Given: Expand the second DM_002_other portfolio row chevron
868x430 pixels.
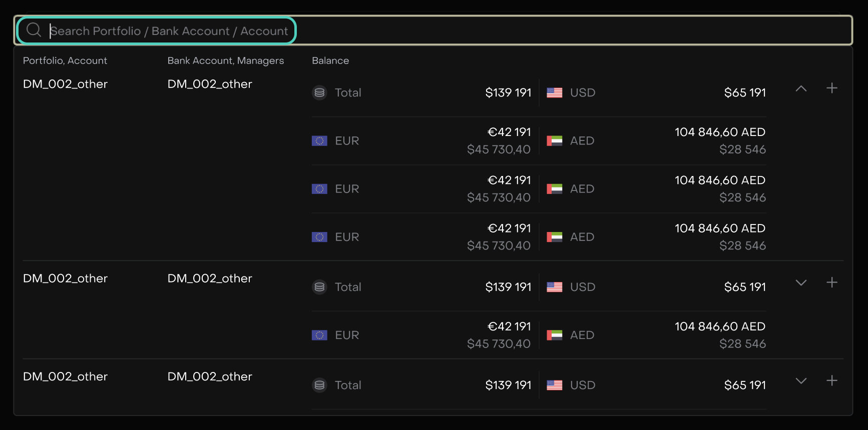Looking at the screenshot, I should pyautogui.click(x=801, y=282).
